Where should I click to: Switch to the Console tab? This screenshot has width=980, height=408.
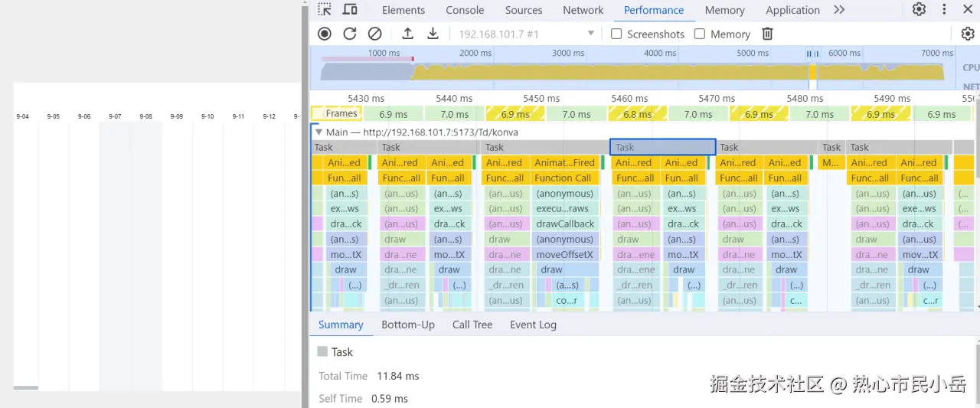[x=465, y=10]
